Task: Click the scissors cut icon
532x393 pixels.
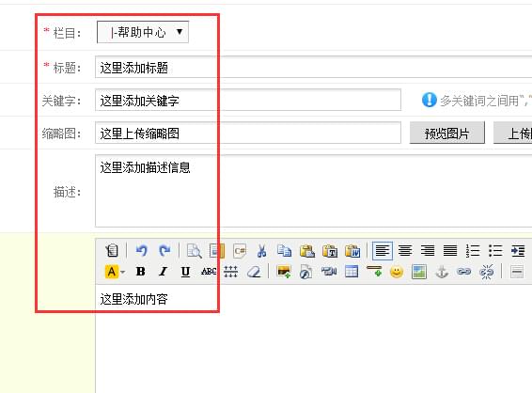Action: [x=261, y=251]
